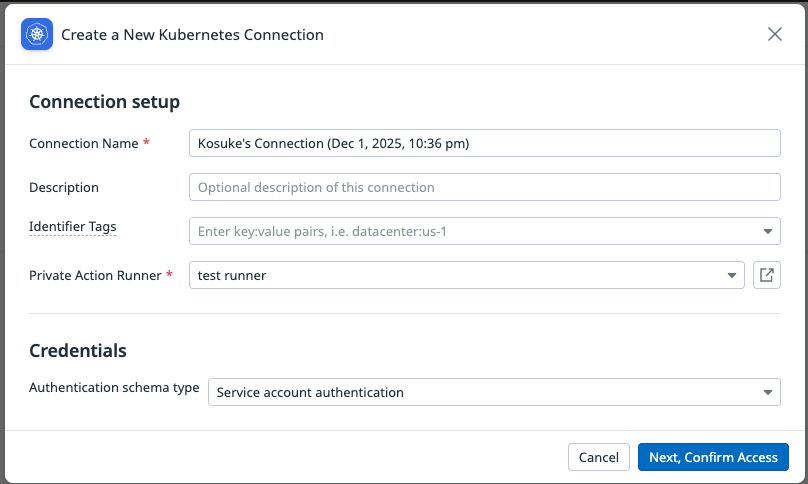Close the Create a New Kubernetes Connection dialog
This screenshot has width=808, height=484.
(x=774, y=34)
